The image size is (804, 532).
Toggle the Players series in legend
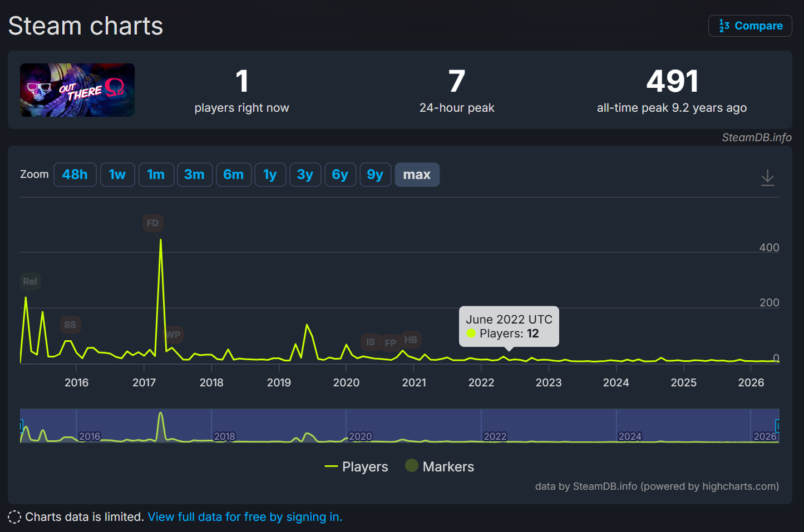(x=356, y=466)
